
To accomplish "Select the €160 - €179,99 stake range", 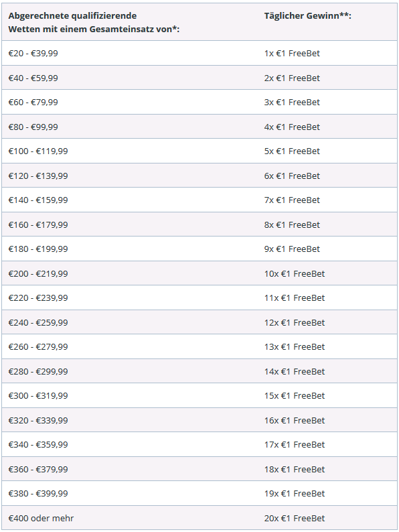I will point(38,224).
